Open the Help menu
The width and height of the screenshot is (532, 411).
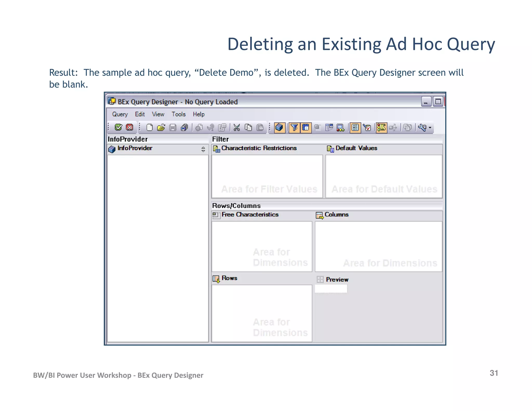point(198,114)
